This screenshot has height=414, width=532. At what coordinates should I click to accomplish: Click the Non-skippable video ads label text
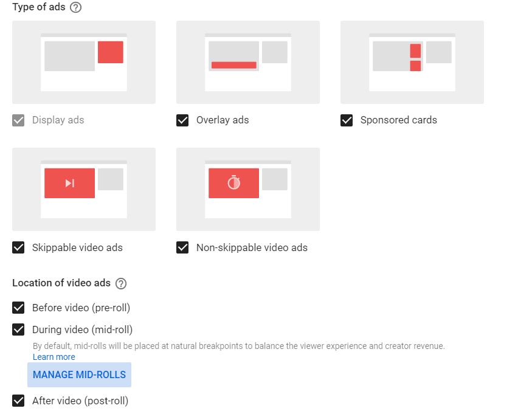252,248
